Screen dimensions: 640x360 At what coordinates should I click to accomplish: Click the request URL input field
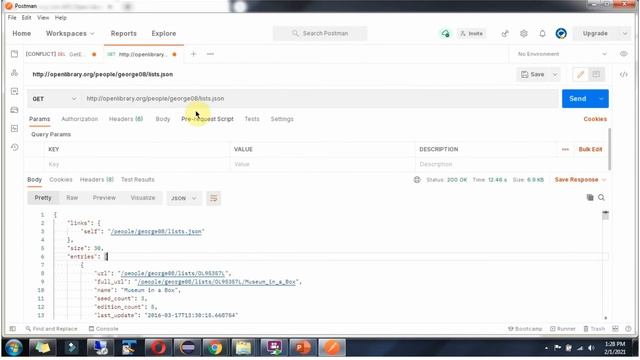[320, 99]
